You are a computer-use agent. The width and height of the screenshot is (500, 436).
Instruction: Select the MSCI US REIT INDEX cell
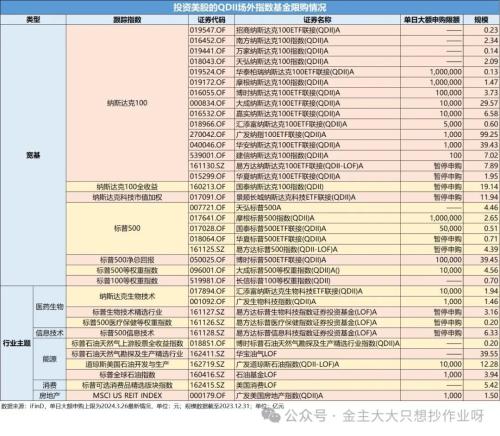127,396
